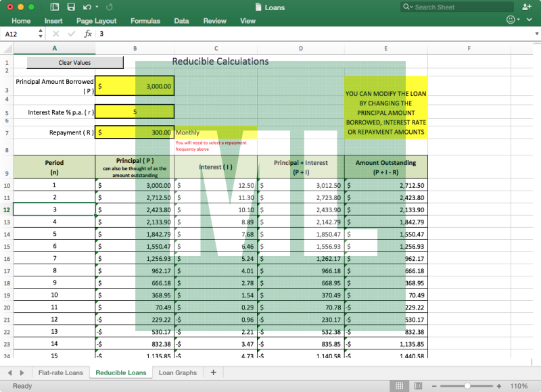Image resolution: width=541 pixels, height=392 pixels.
Task: Open the Undo history dropdown arrow
Action: [x=96, y=7]
